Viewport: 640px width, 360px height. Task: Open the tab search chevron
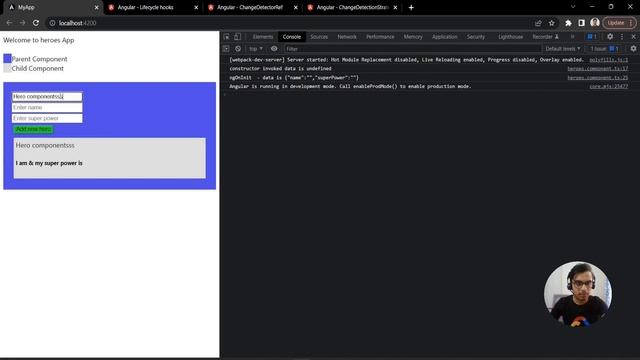pyautogui.click(x=573, y=7)
